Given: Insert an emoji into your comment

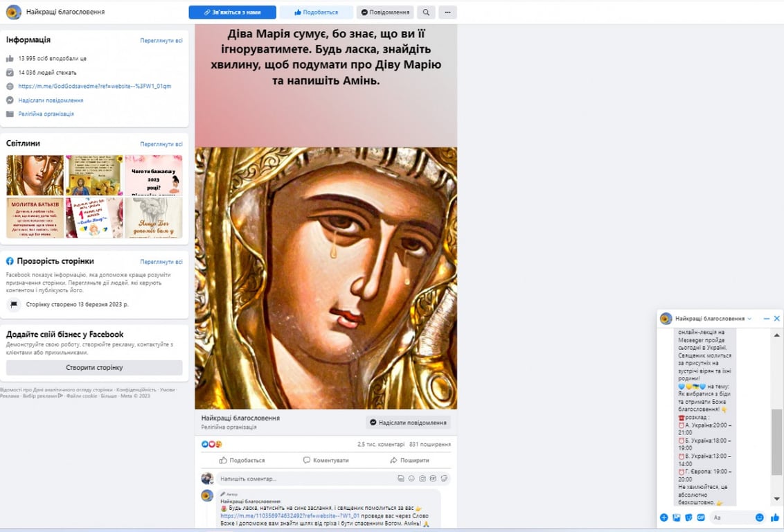Looking at the screenshot, I should pyautogui.click(x=412, y=478).
